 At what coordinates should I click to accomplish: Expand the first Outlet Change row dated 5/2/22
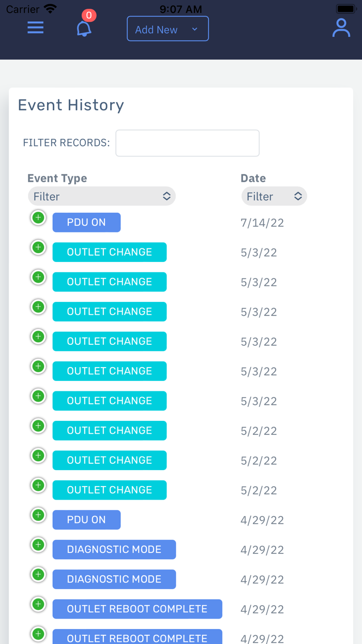click(38, 426)
